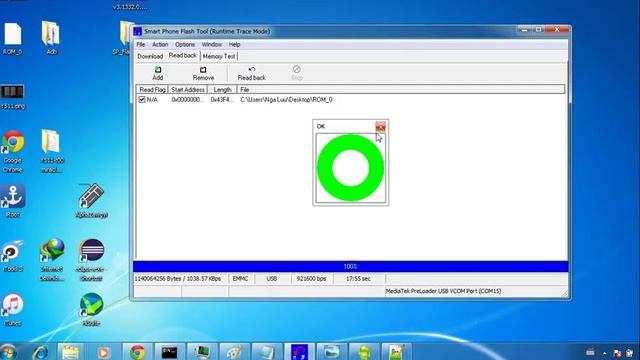
Task: Start Read back from toolbar
Action: click(x=251, y=73)
